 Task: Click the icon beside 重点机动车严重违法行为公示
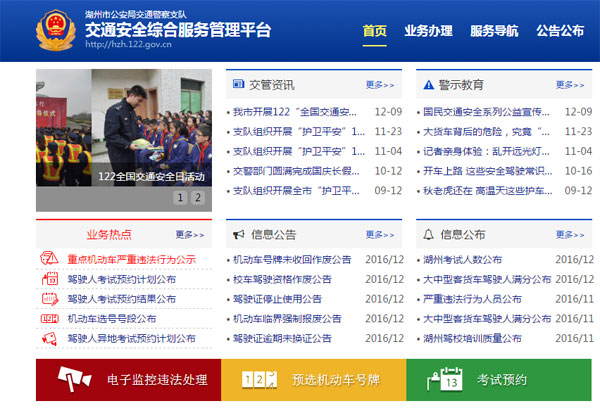tap(49, 259)
